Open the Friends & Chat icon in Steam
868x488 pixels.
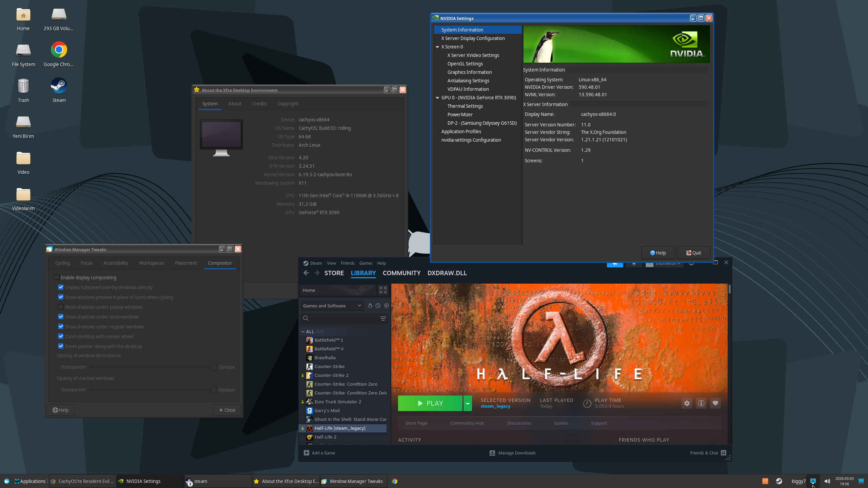pos(724,453)
